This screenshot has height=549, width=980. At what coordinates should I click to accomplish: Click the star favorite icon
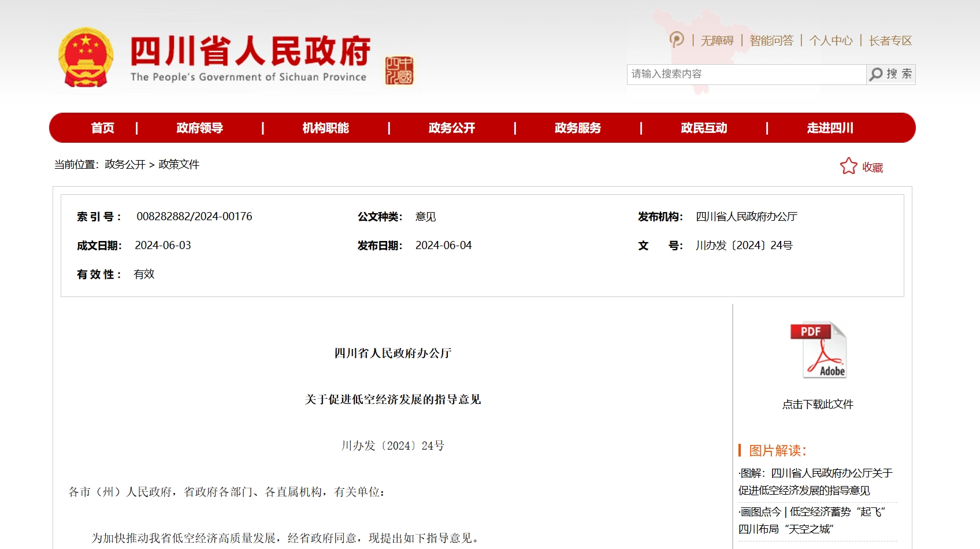click(x=848, y=166)
